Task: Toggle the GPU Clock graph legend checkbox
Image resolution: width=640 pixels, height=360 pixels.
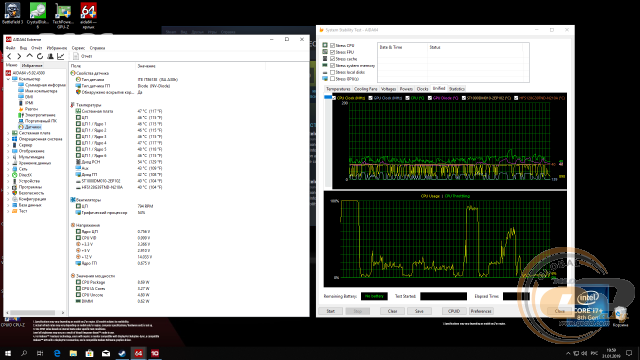Action: click(x=371, y=98)
